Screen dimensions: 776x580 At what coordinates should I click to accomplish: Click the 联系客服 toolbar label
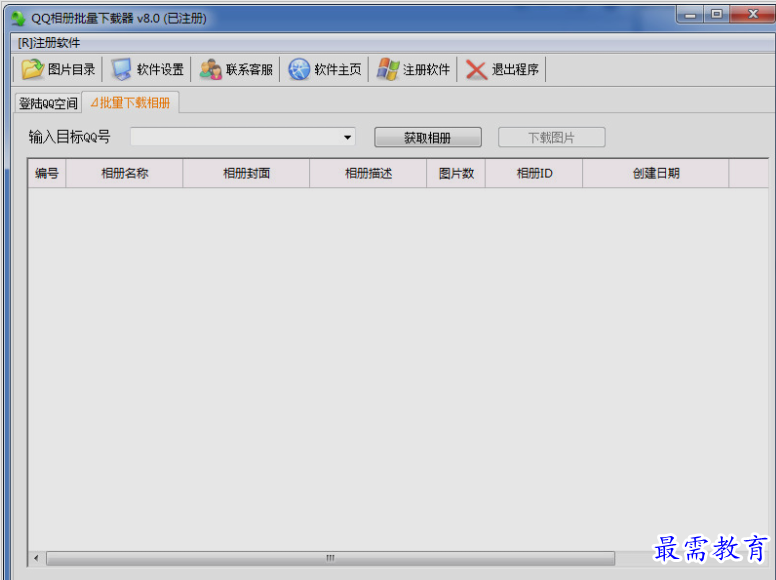249,69
